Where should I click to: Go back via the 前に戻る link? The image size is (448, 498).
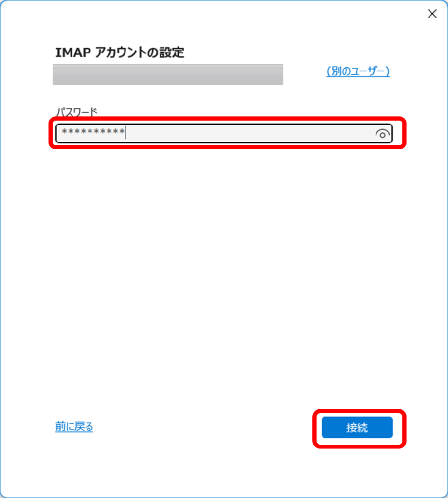[74, 427]
